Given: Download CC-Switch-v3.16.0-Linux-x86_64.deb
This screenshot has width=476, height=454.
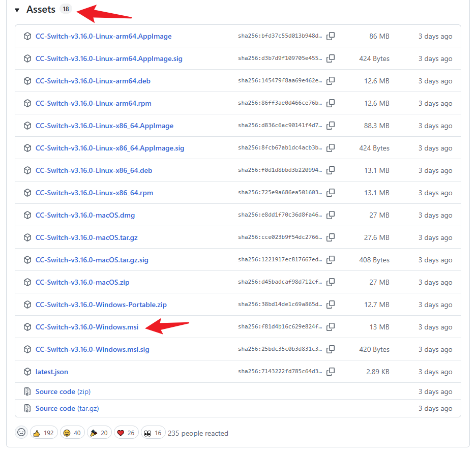Looking at the screenshot, I should pyautogui.click(x=94, y=170).
